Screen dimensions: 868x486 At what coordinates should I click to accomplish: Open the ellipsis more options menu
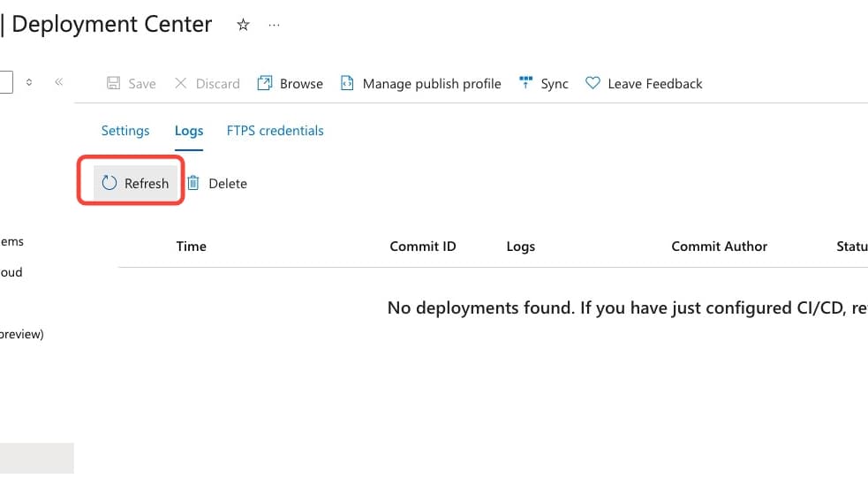coord(274,25)
